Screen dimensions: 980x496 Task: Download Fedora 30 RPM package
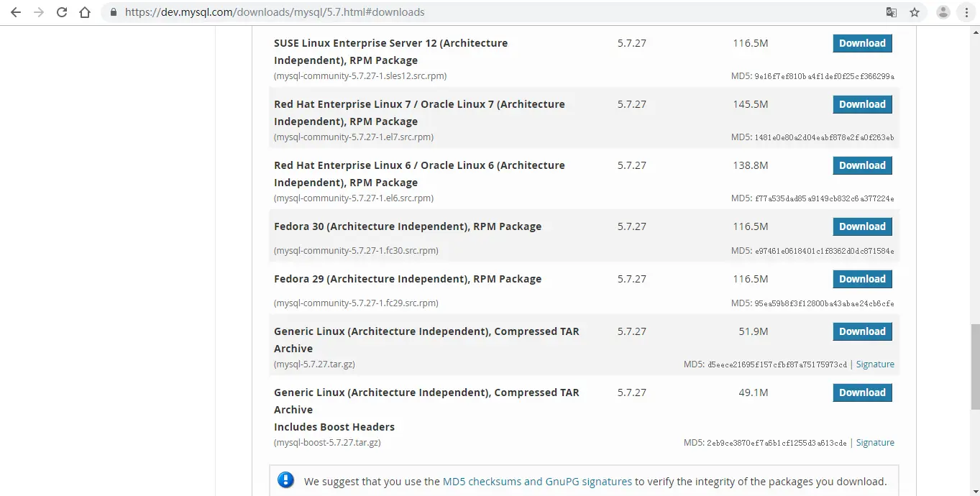coord(862,226)
